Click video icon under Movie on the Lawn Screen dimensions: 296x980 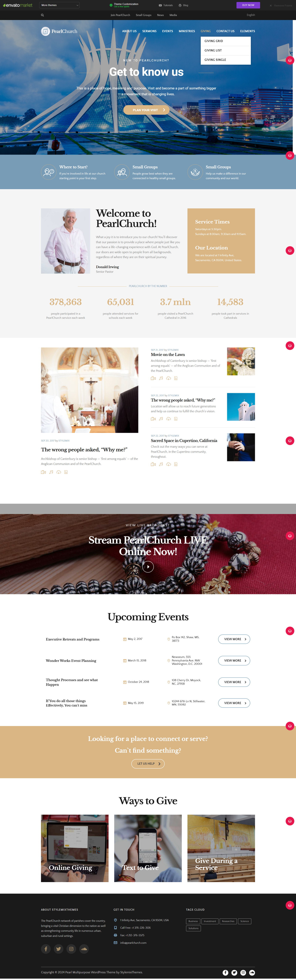pyautogui.click(x=153, y=378)
